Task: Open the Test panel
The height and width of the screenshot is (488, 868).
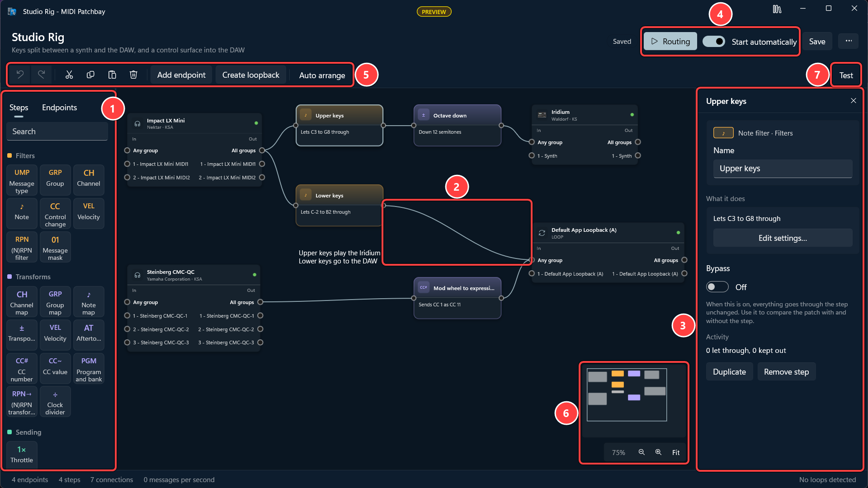Action: click(x=846, y=75)
